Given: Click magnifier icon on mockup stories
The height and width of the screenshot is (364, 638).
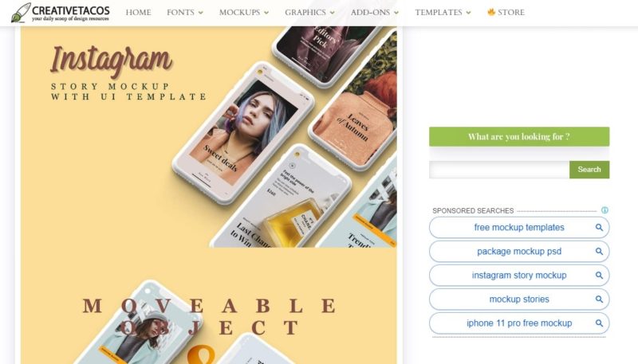Looking at the screenshot, I should 599,299.
